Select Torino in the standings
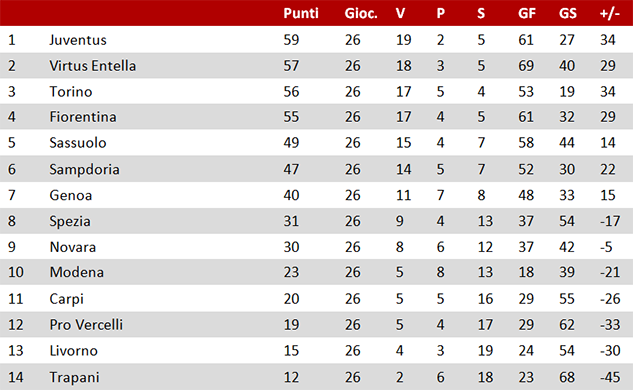633x390 pixels. pyautogui.click(x=71, y=92)
